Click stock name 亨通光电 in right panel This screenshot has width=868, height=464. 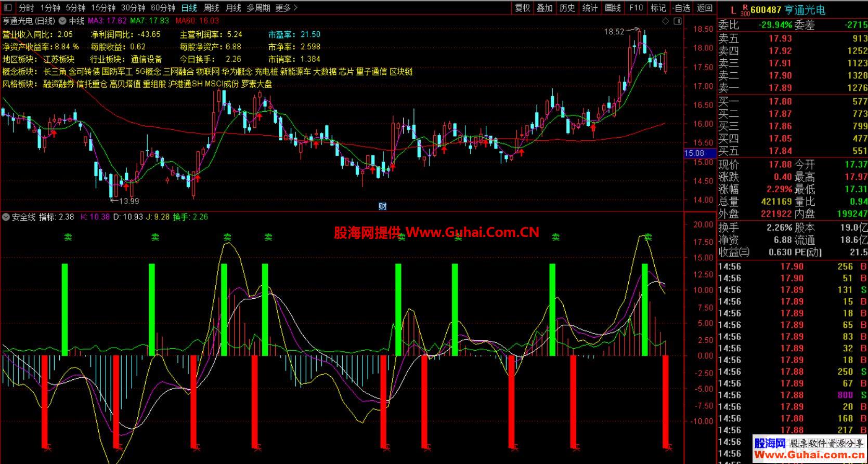[x=806, y=10]
